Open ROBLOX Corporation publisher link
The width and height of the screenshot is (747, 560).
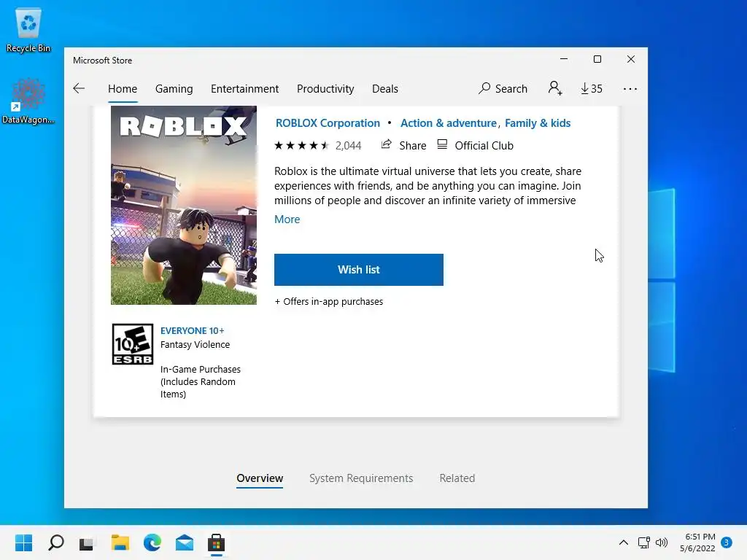[328, 123]
